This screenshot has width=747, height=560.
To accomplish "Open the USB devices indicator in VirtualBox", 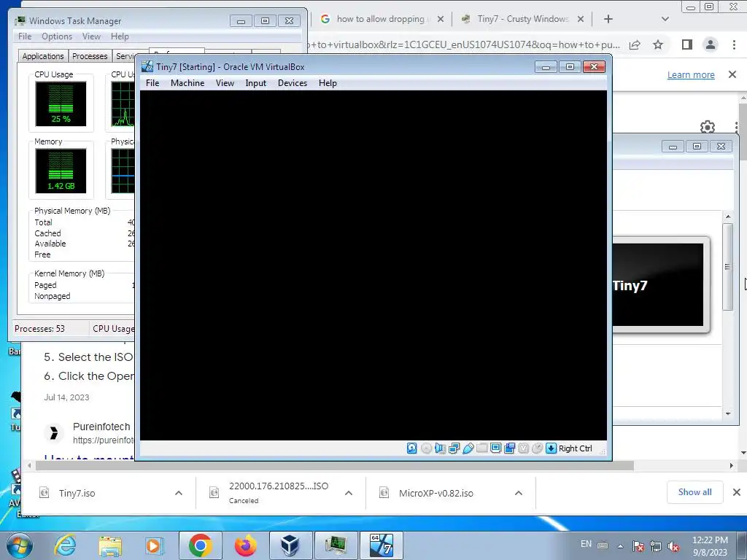I will 468,448.
